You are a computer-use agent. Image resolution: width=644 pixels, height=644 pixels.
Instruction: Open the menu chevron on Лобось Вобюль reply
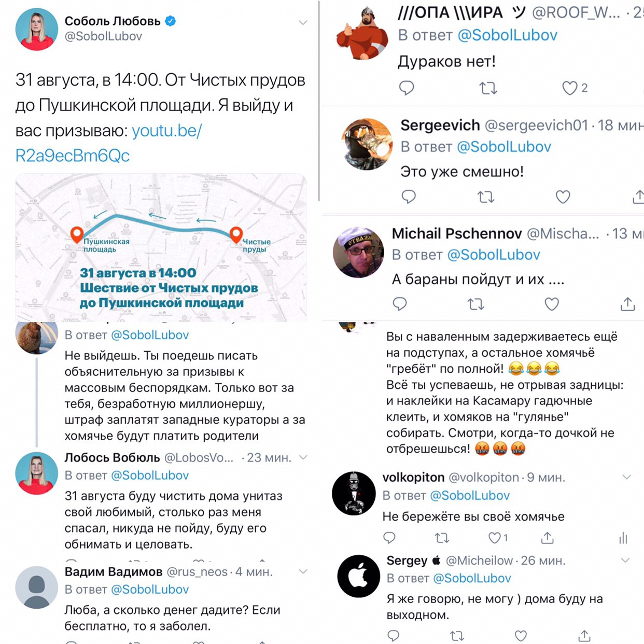[x=303, y=457]
